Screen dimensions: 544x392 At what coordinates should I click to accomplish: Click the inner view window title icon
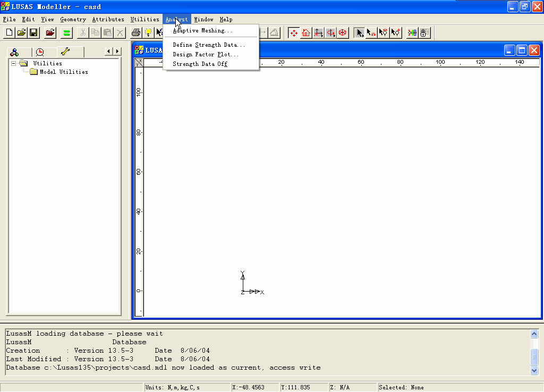pyautogui.click(x=139, y=50)
